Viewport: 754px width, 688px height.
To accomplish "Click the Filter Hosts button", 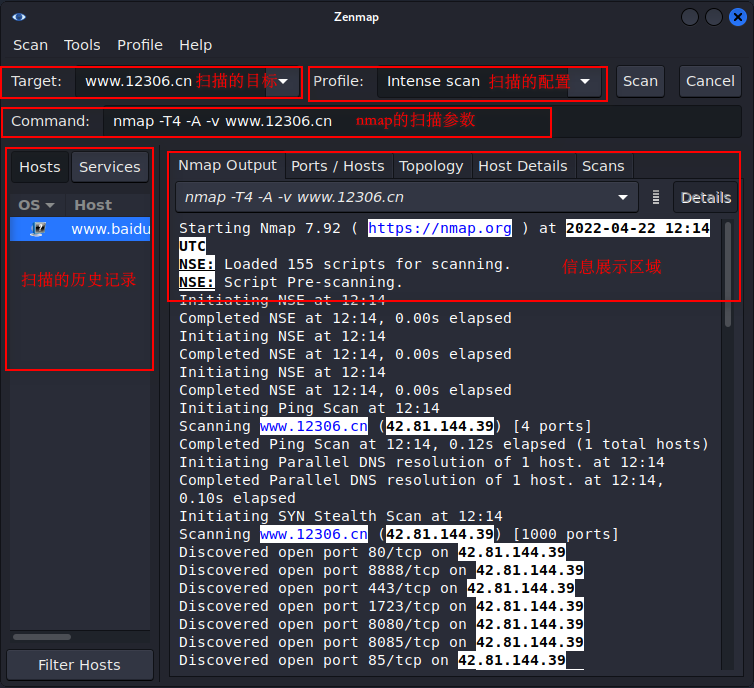I will click(x=79, y=665).
